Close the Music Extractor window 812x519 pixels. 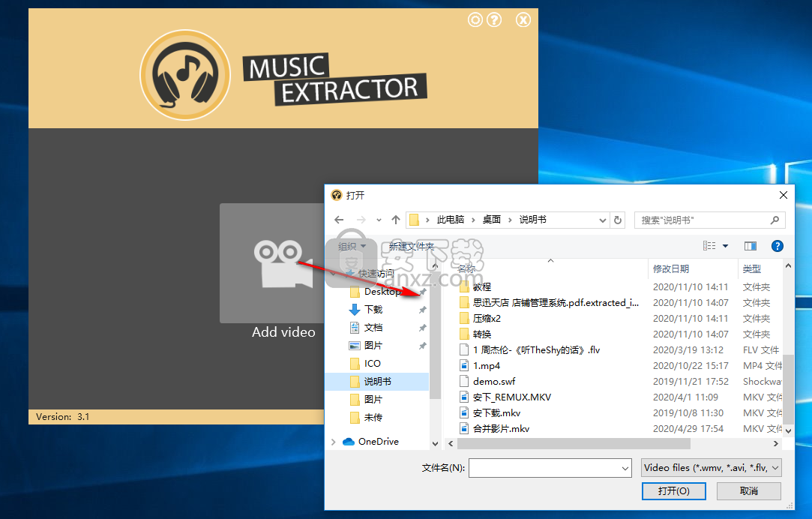coord(523,19)
